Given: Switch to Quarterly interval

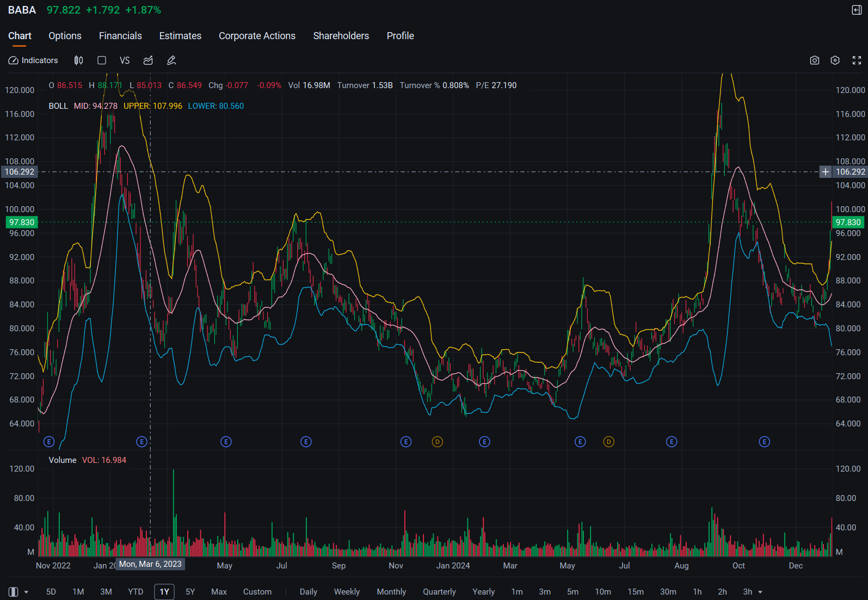Looking at the screenshot, I should (x=439, y=592).
